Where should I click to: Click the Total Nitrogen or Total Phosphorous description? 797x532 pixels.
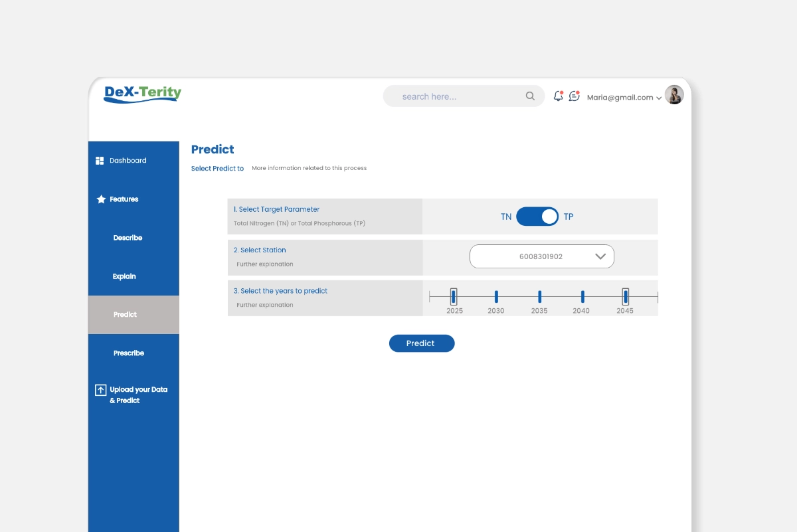tap(300, 224)
